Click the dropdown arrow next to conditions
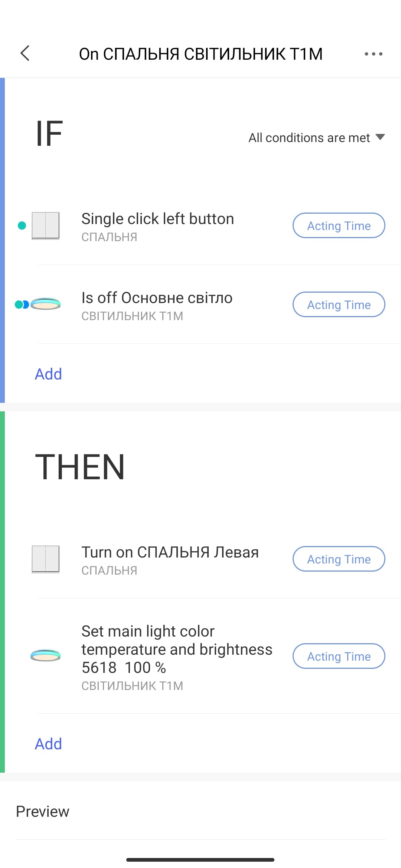The image size is (401, 868). pos(380,137)
